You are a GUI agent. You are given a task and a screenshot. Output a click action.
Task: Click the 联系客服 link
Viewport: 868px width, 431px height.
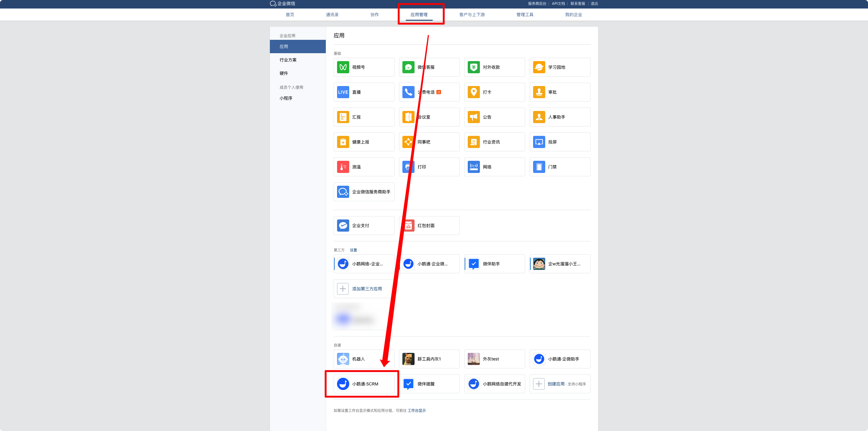(578, 4)
